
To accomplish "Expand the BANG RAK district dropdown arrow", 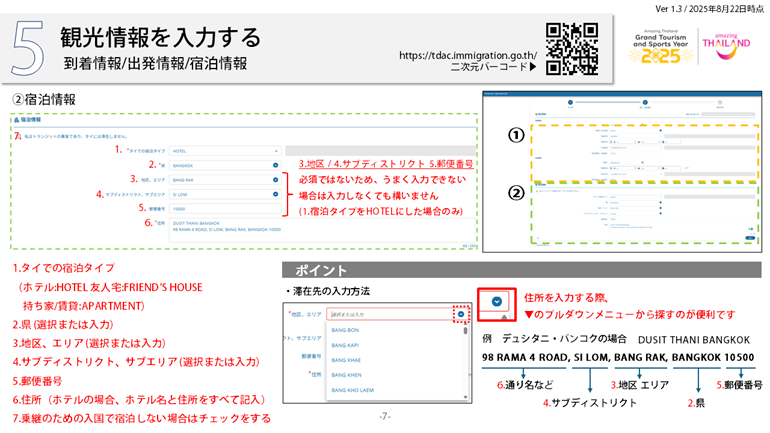I will [x=275, y=180].
